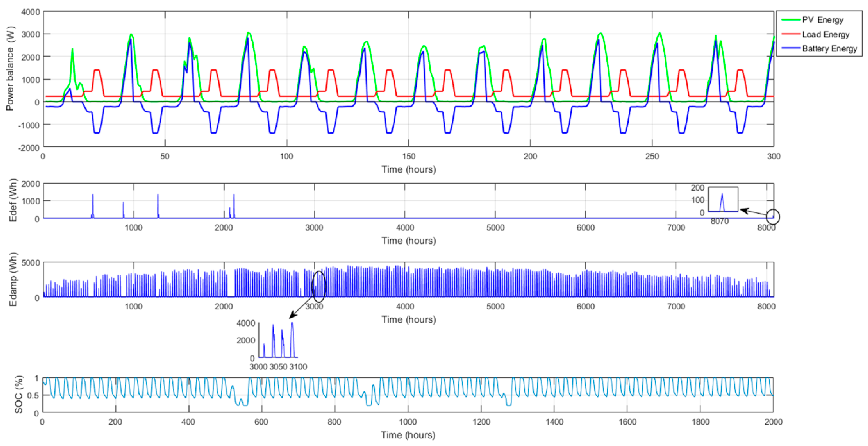
Task: Click the Power balance (W) axis label
Action: [x=10, y=69]
